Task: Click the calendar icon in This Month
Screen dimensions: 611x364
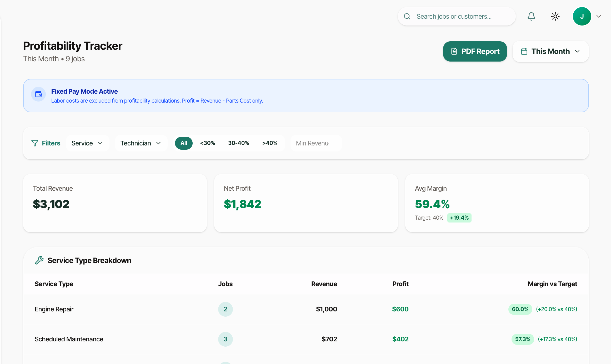Action: (x=524, y=51)
